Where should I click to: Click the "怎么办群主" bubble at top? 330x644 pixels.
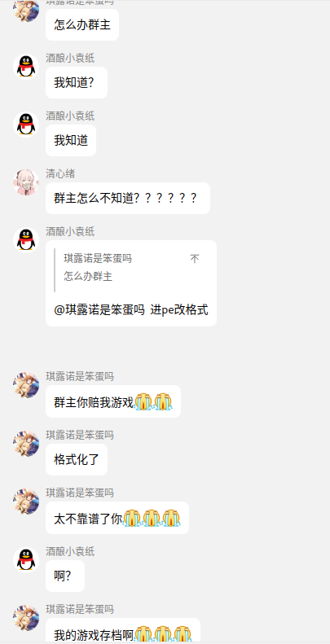pyautogui.click(x=82, y=24)
